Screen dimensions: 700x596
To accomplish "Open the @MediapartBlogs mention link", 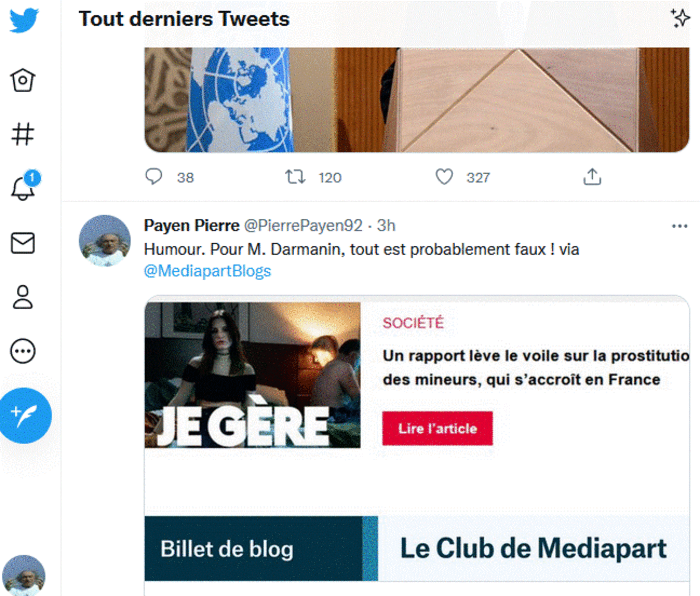I will pyautogui.click(x=207, y=271).
